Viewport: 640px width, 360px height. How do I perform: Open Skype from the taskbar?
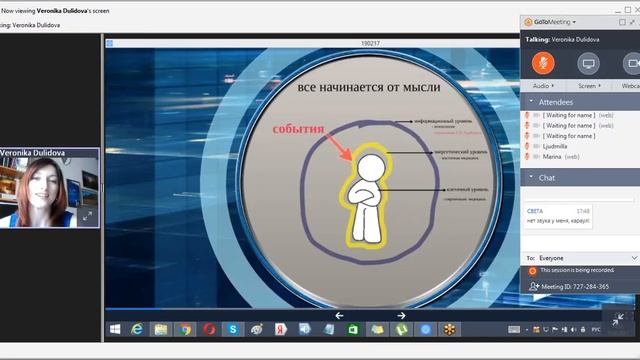tap(233, 329)
